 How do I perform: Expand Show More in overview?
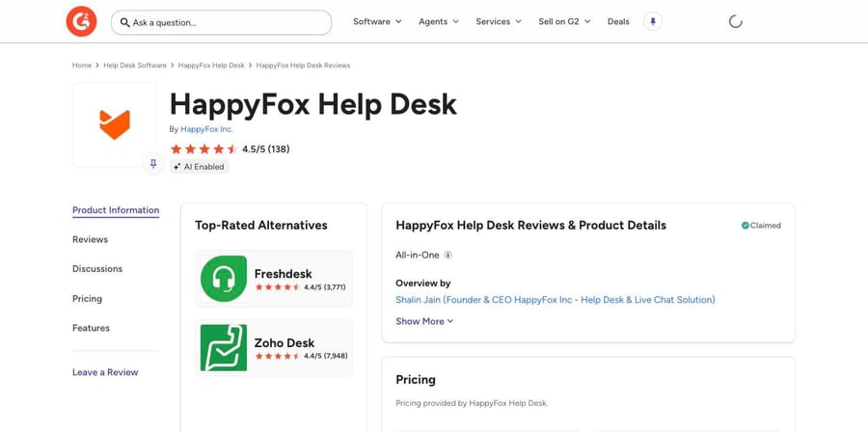point(424,321)
